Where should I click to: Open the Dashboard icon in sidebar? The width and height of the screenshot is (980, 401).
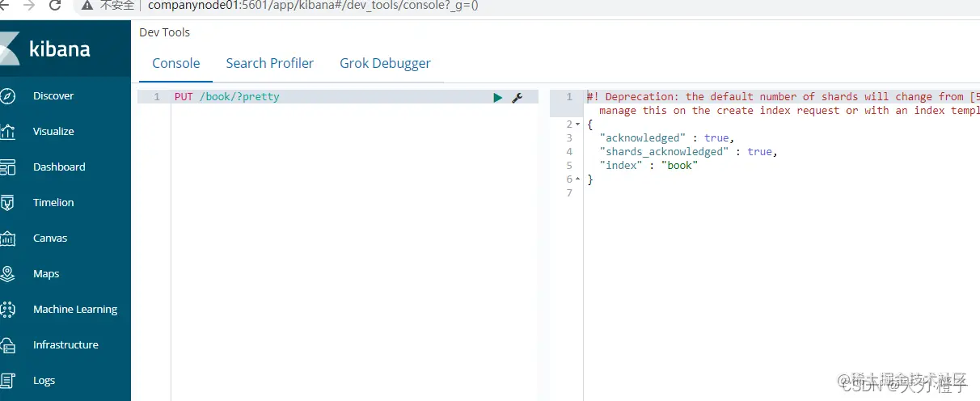coord(8,167)
